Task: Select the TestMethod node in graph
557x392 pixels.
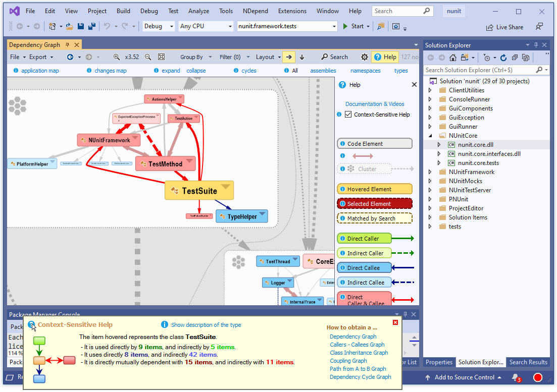Action: [166, 164]
